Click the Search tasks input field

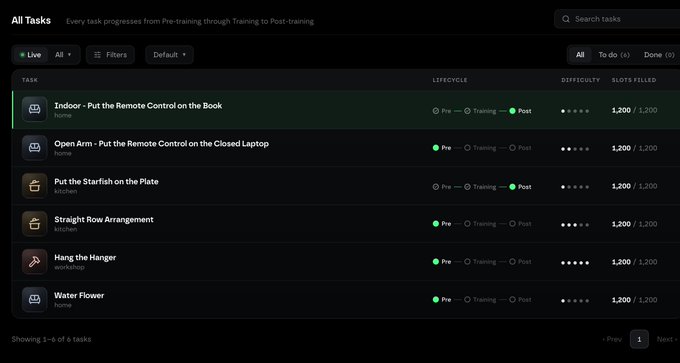617,19
